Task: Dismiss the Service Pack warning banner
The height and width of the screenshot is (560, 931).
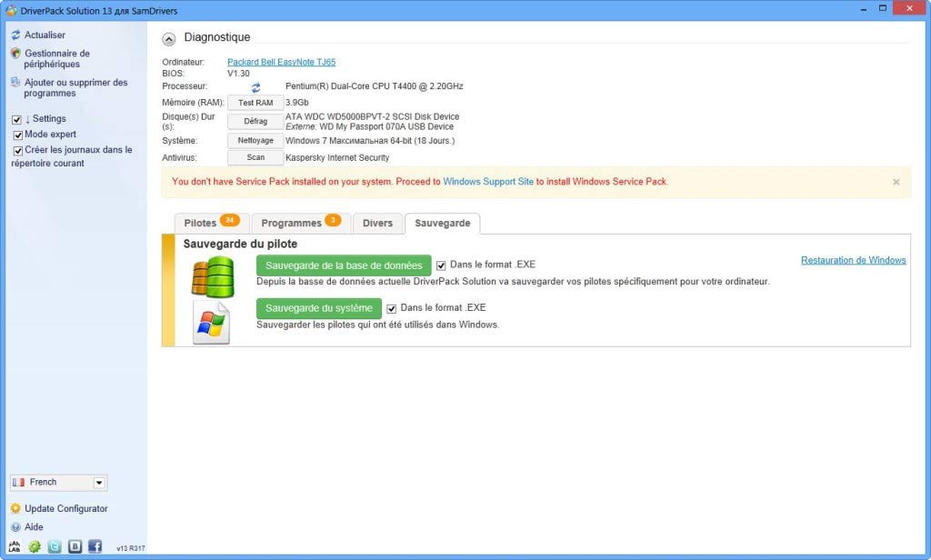Action: [x=896, y=183]
